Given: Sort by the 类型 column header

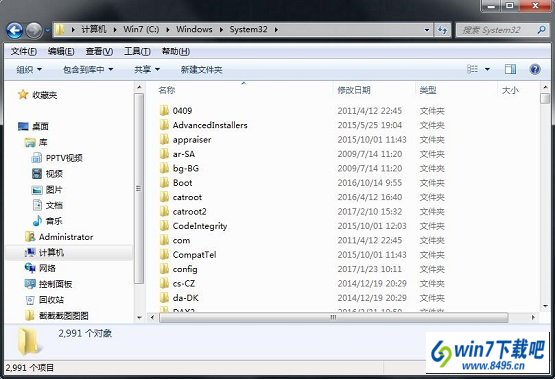Looking at the screenshot, I should [428, 90].
